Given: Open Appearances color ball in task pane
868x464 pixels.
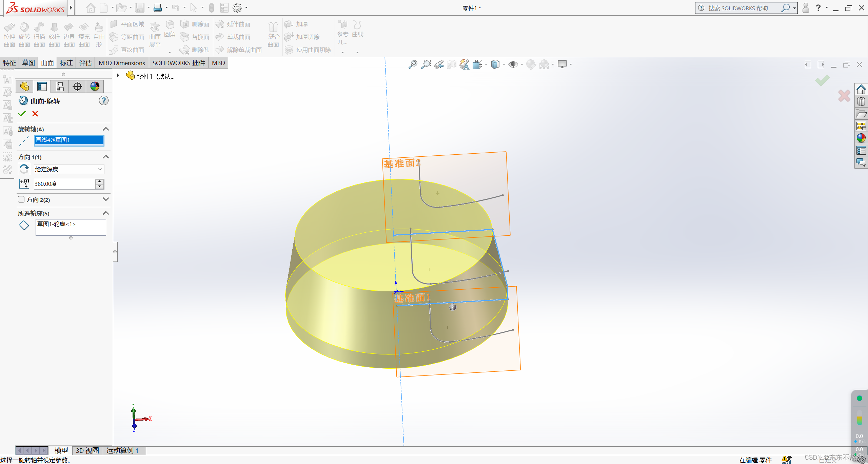Looking at the screenshot, I should pyautogui.click(x=861, y=138).
